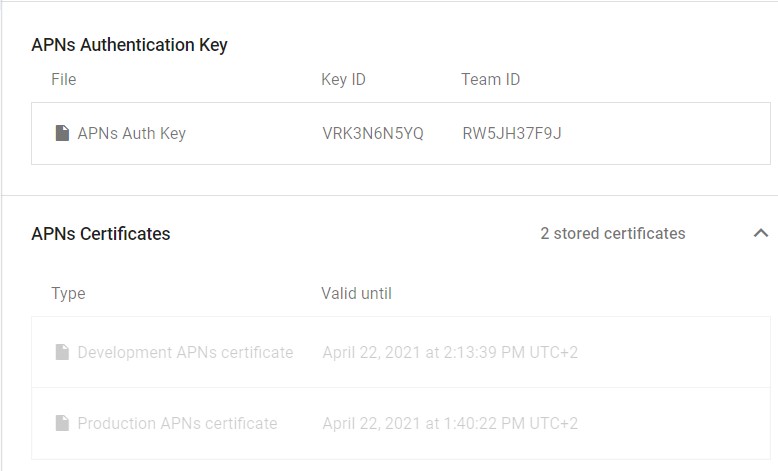Click the Key ID value VRK3N6N5YQ
The height and width of the screenshot is (471, 778).
[x=372, y=133]
